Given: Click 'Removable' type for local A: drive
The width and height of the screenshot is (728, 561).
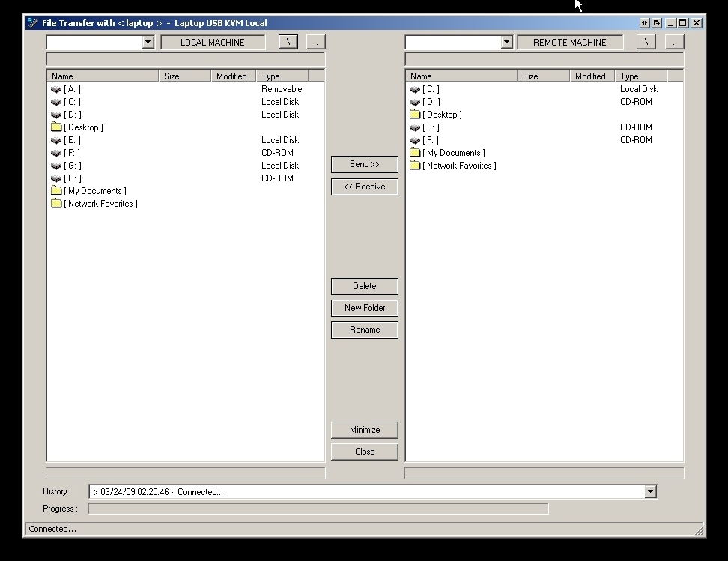Looking at the screenshot, I should click(282, 89).
